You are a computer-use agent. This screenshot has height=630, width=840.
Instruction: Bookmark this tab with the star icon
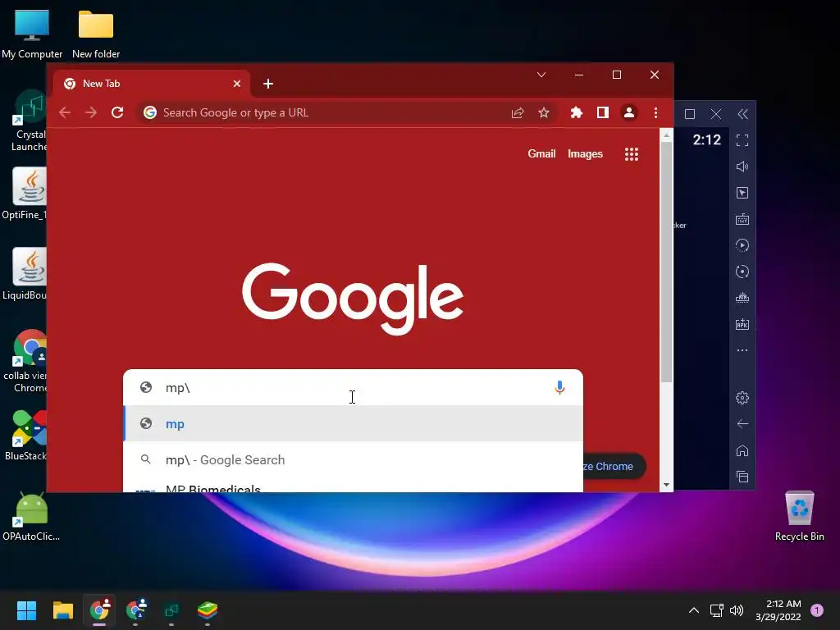click(544, 112)
